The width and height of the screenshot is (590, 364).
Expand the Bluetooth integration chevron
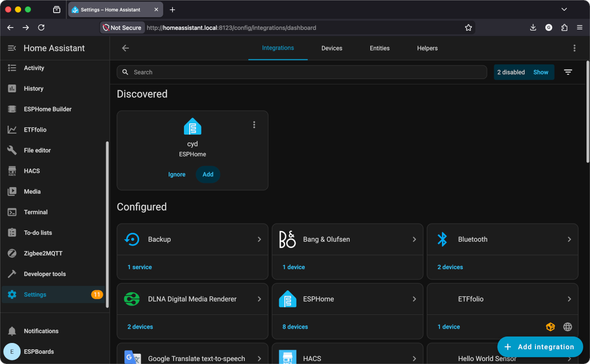pyautogui.click(x=569, y=239)
